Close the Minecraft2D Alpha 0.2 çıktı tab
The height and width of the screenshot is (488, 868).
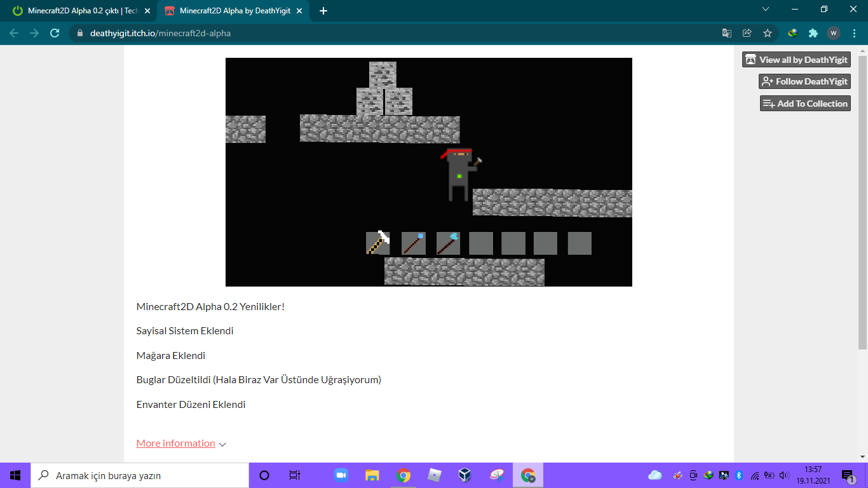[x=147, y=11]
